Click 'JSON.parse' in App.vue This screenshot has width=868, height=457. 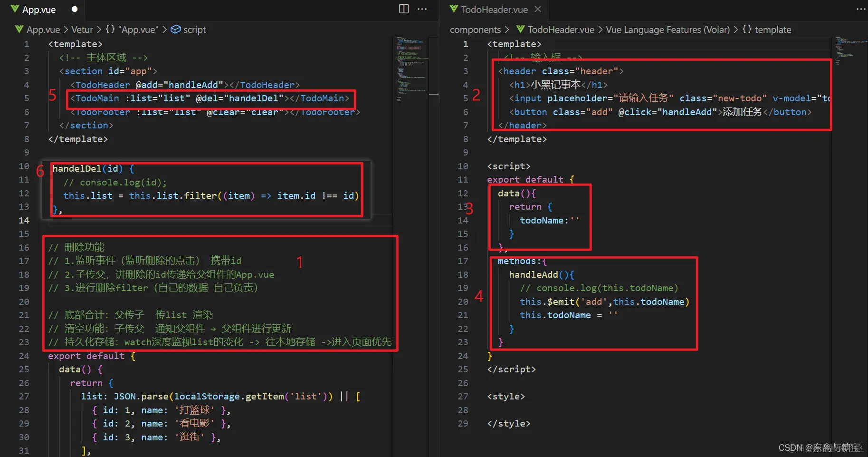pos(141,396)
